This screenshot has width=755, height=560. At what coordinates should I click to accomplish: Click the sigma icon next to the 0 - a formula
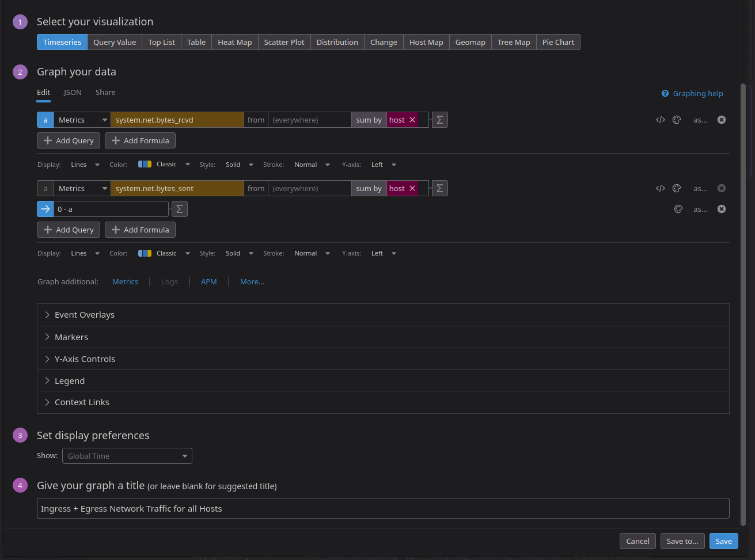click(179, 209)
